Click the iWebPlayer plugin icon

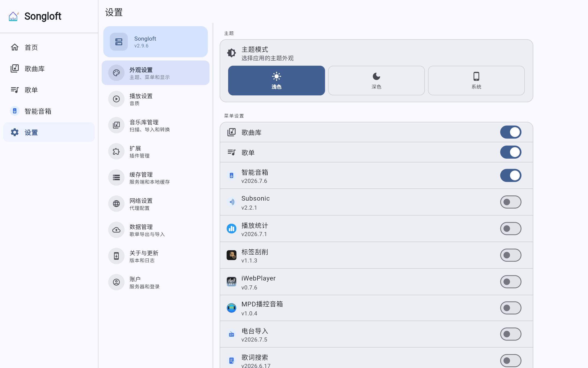tap(231, 282)
